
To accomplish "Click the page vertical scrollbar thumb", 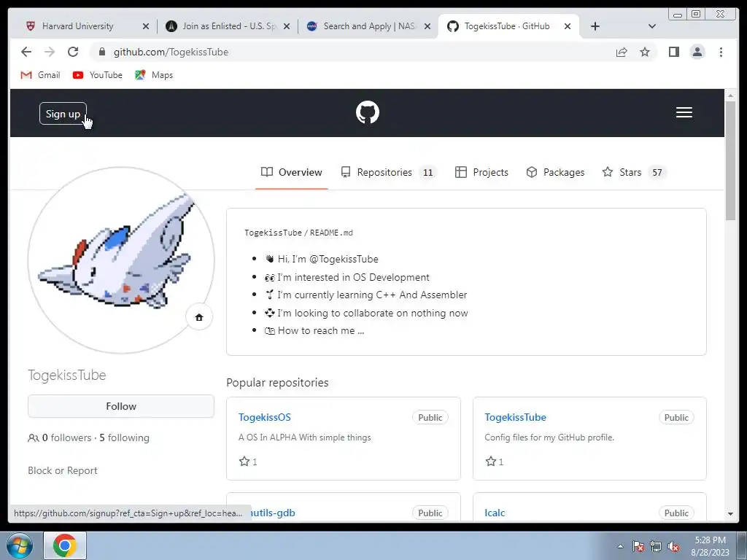I will pyautogui.click(x=730, y=160).
